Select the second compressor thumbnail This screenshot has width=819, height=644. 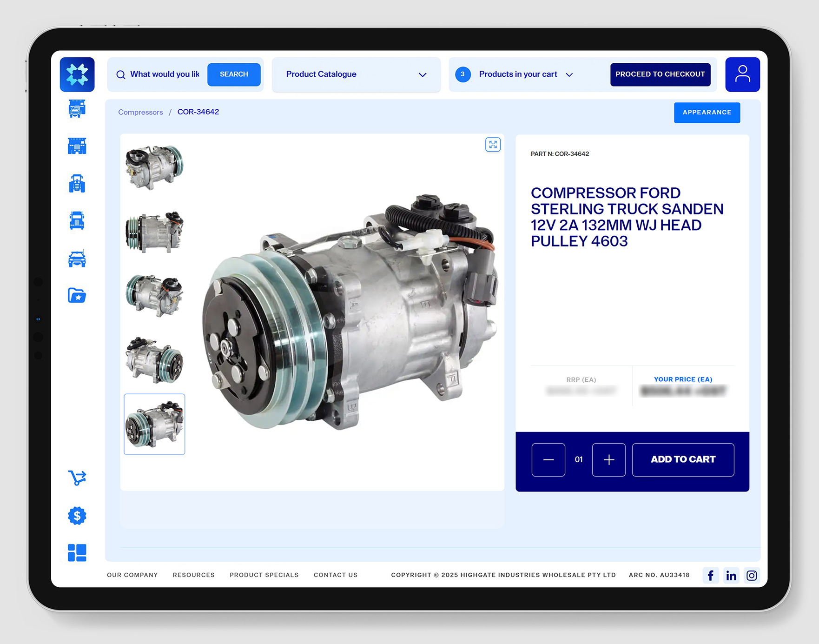click(154, 232)
